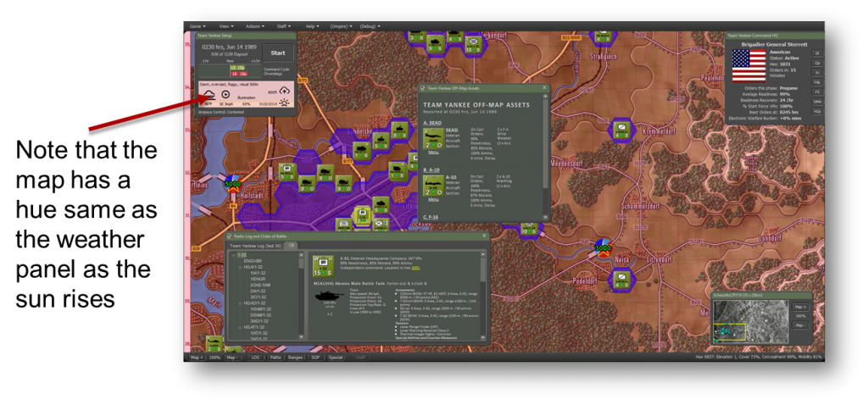Collapse the HQ AD/1-32 tree node
This screenshot has height=405, width=868.
(240, 303)
